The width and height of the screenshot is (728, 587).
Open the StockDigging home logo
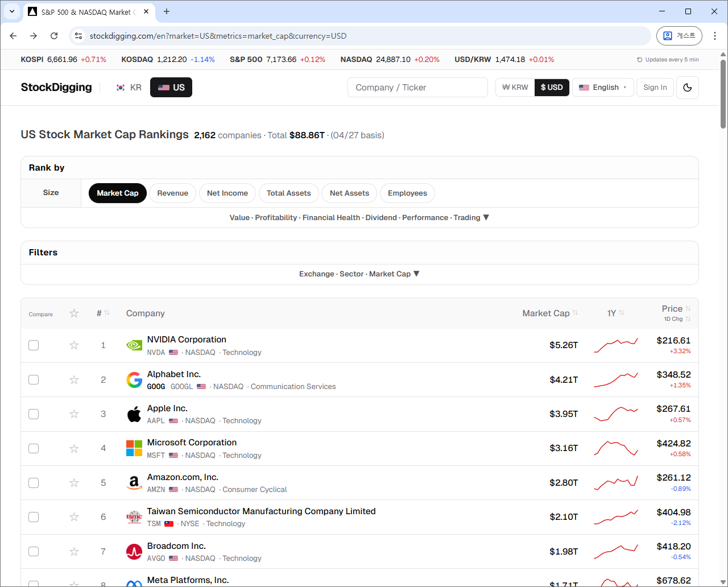(x=56, y=87)
